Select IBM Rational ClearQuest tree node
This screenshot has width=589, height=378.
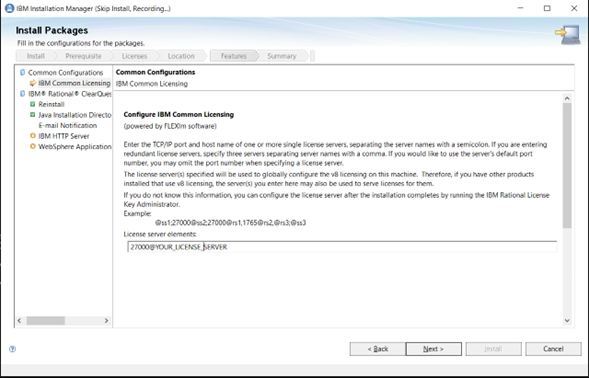point(70,94)
